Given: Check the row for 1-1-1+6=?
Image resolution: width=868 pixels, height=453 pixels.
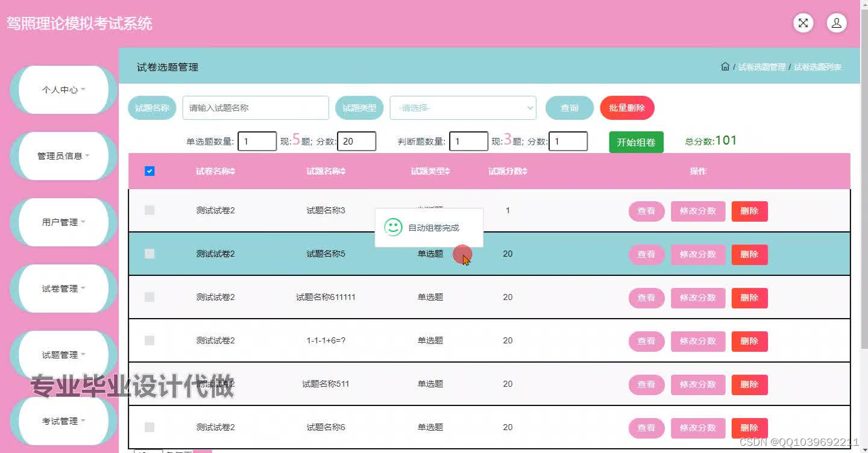Looking at the screenshot, I should (x=149, y=340).
